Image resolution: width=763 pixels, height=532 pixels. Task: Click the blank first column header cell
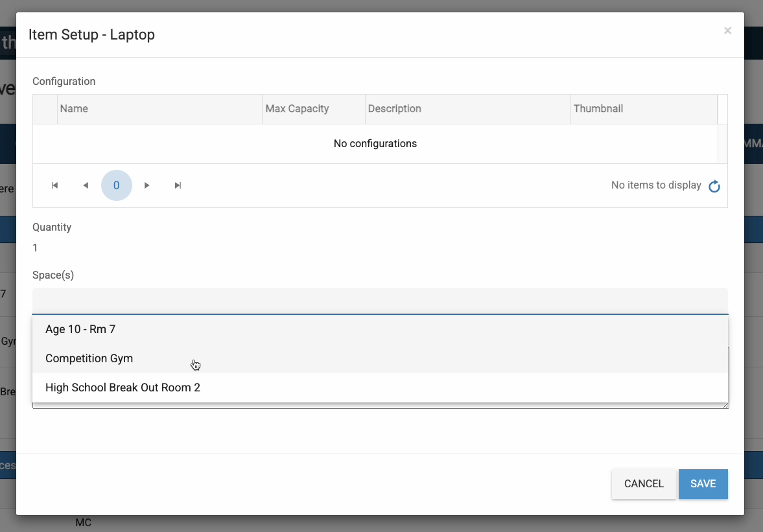(x=45, y=109)
